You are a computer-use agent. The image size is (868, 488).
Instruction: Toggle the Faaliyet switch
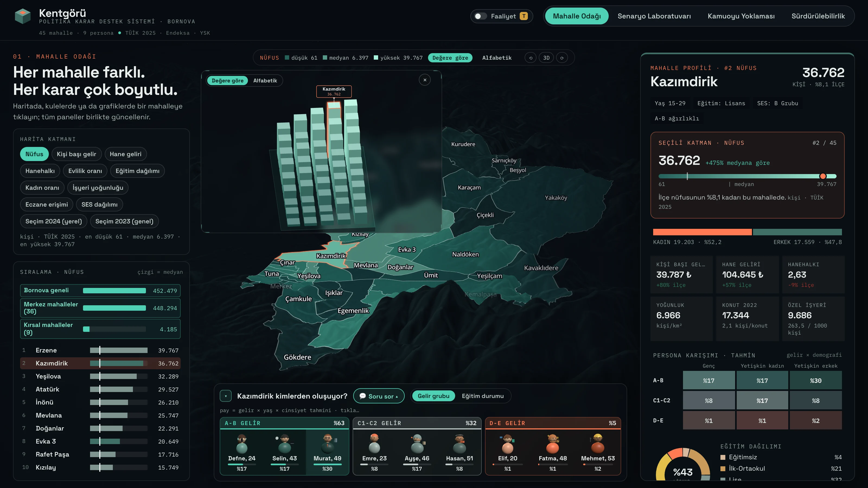[x=480, y=16]
